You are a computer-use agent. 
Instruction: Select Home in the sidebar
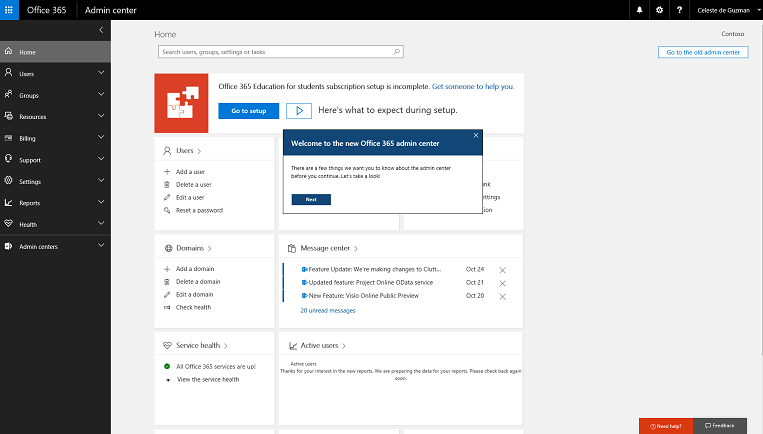(x=27, y=52)
